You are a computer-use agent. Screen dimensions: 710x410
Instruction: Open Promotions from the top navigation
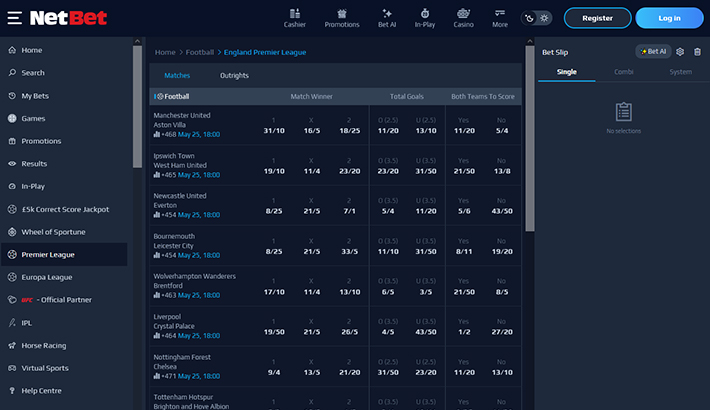(x=342, y=18)
